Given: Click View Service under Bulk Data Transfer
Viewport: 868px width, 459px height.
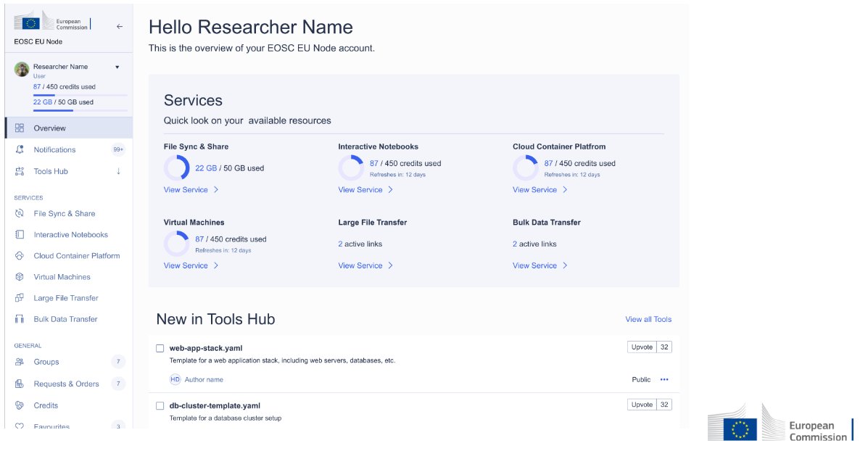Looking at the screenshot, I should click(x=534, y=265).
